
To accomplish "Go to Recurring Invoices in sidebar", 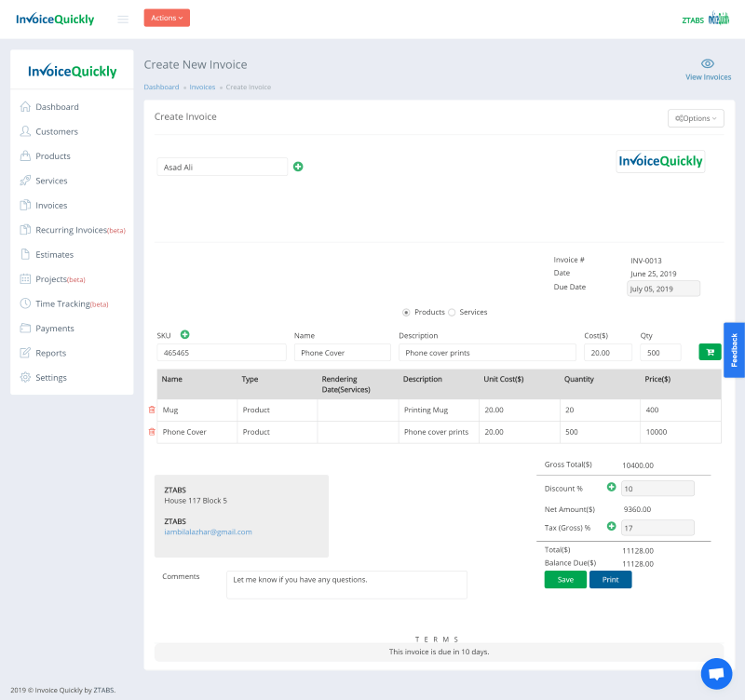I will point(72,230).
